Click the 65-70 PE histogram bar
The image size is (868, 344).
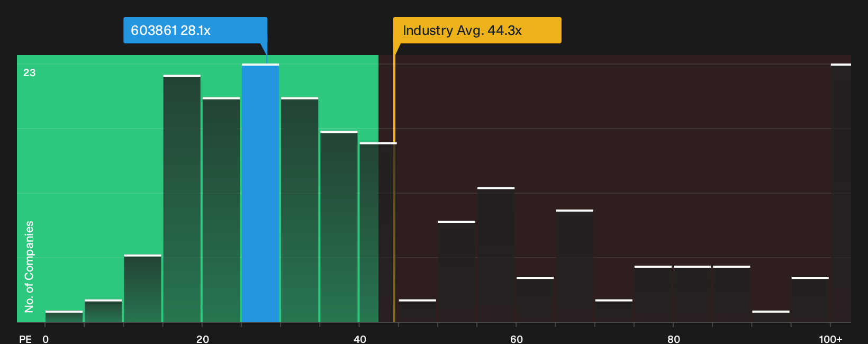pyautogui.click(x=574, y=266)
